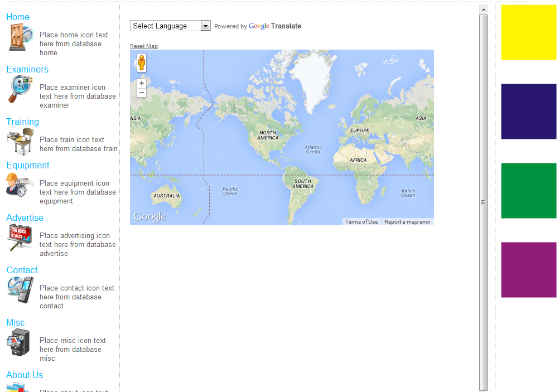Click the Pacific Ocean map label
Image resolution: width=559 pixels, height=392 pixels.
point(230,191)
